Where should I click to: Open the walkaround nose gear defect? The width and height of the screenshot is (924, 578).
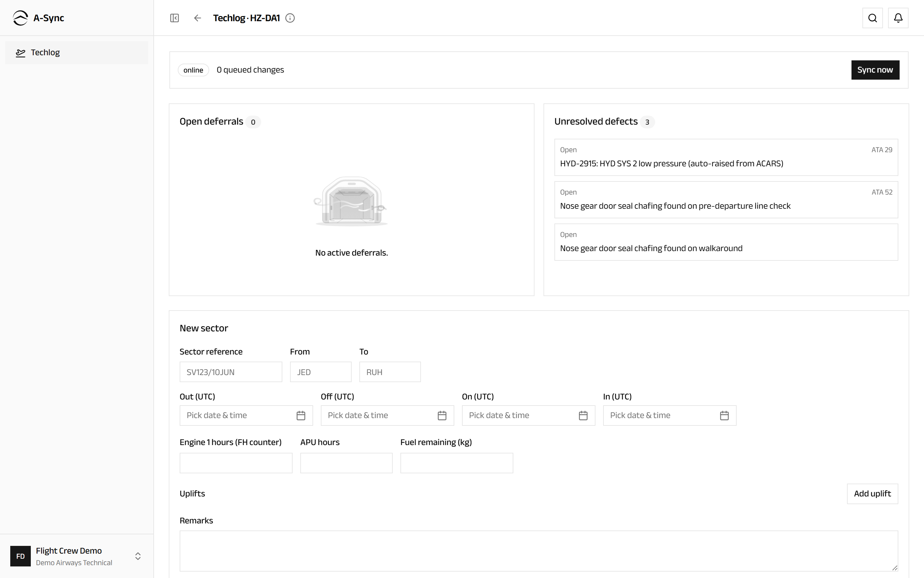pos(726,242)
